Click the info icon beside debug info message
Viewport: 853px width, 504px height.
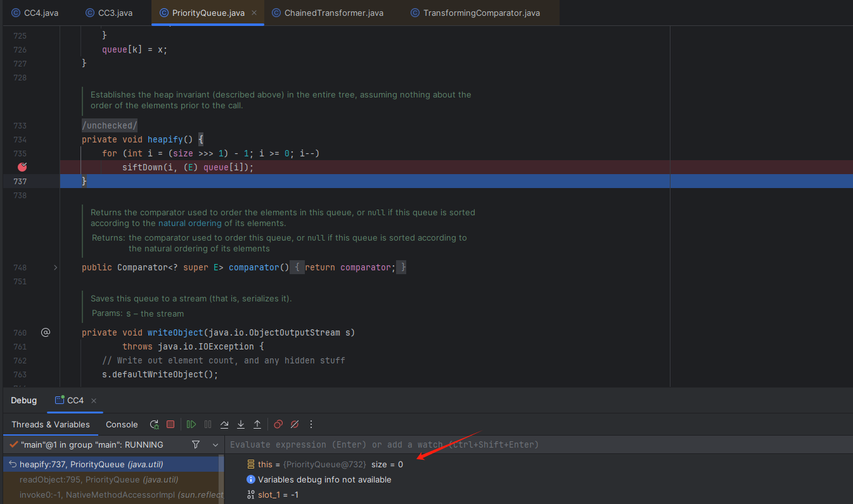click(x=251, y=479)
